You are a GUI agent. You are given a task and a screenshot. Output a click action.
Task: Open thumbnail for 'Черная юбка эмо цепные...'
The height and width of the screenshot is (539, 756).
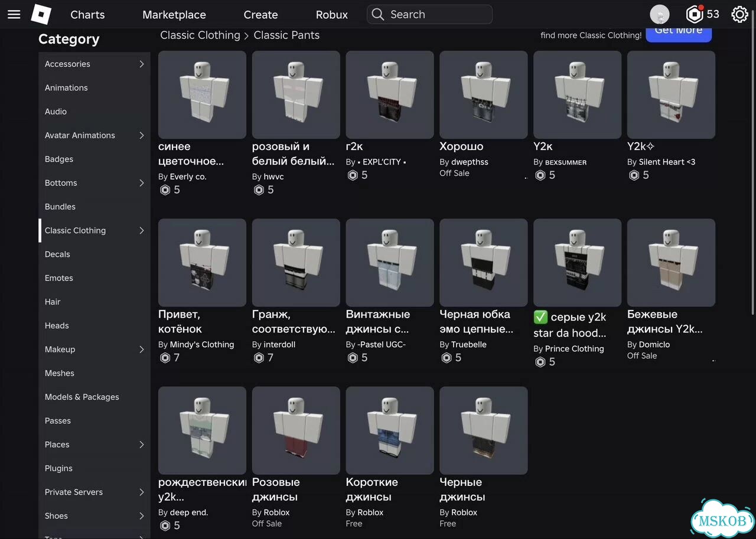point(484,263)
